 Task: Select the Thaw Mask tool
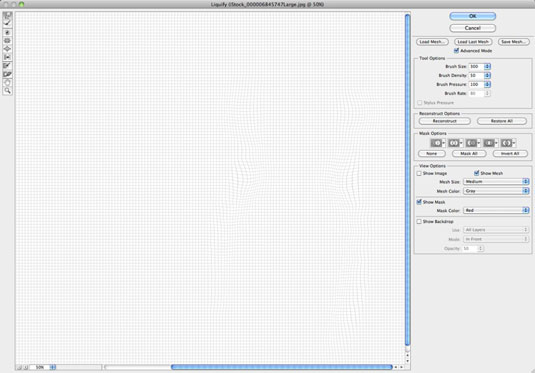pos(7,74)
